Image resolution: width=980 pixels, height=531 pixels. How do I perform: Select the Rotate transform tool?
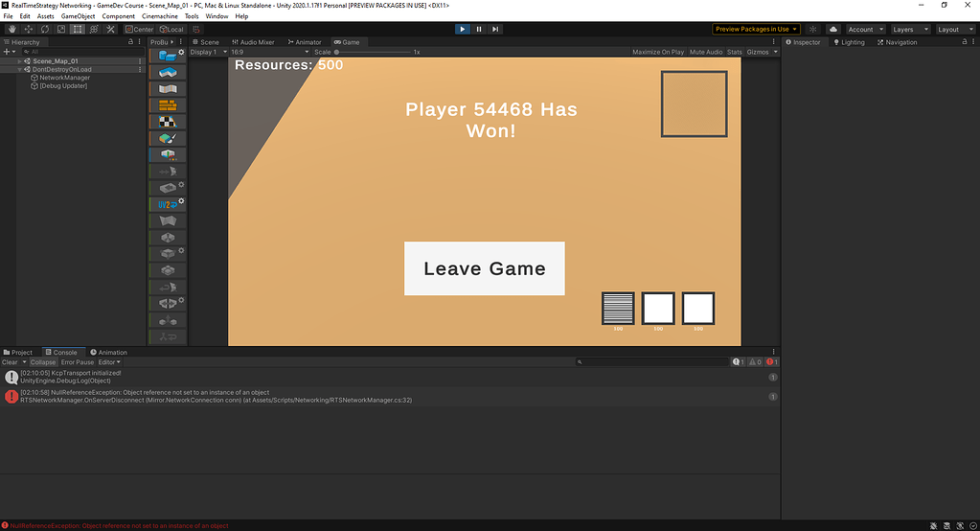point(44,30)
